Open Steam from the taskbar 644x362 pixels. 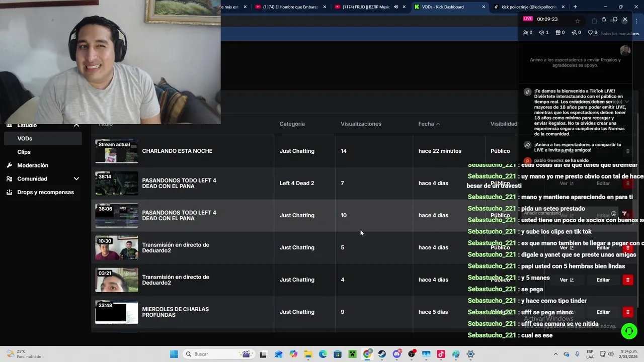[382, 354]
